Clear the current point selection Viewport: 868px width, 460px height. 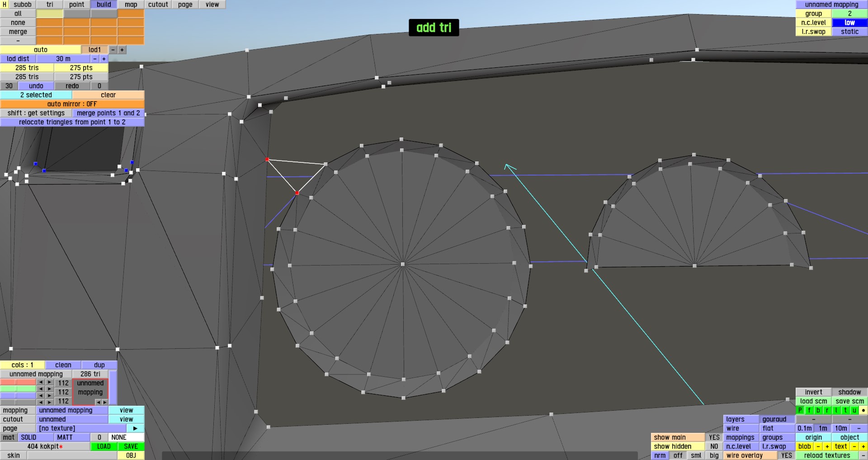(108, 95)
